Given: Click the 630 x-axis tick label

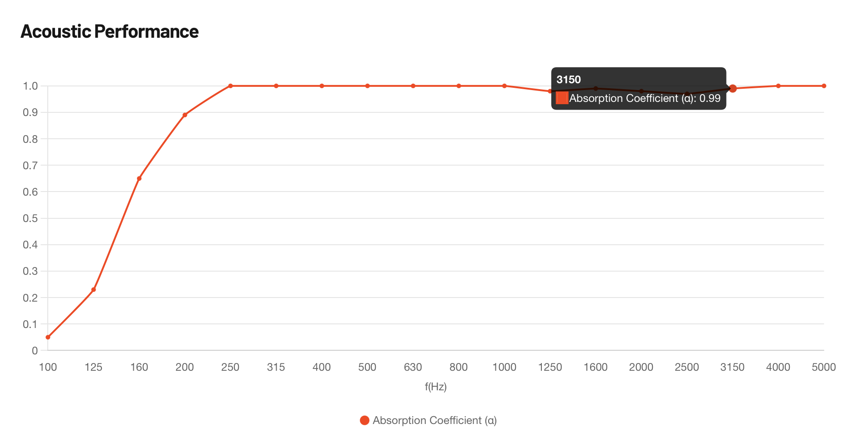Looking at the screenshot, I should 413,367.
